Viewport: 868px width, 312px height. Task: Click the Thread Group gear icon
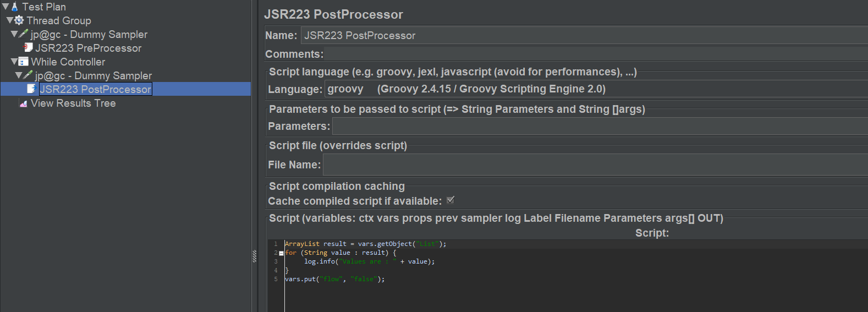(x=19, y=20)
